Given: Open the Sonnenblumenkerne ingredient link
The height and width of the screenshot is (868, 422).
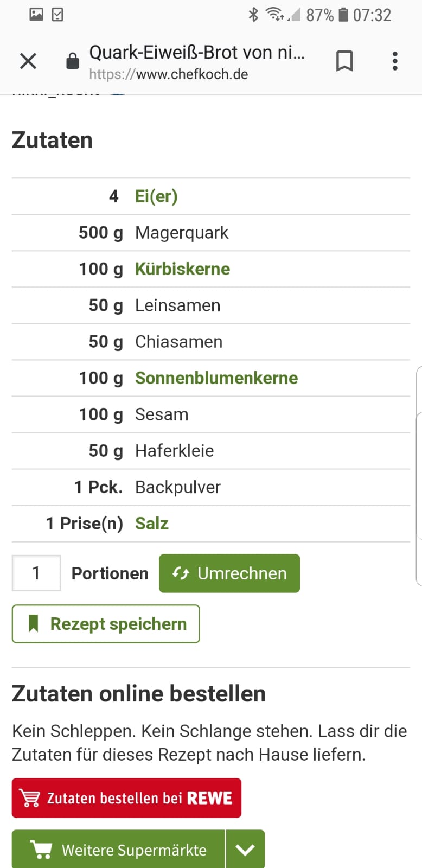Looking at the screenshot, I should pyautogui.click(x=216, y=378).
